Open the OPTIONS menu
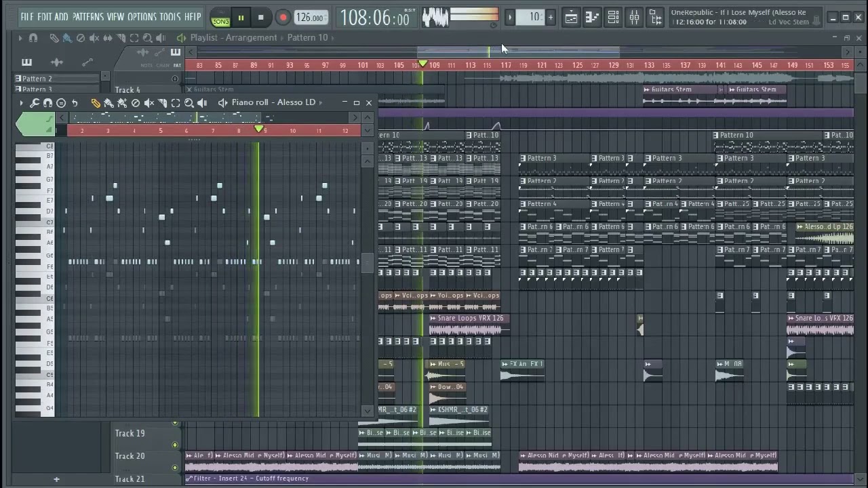Image resolution: width=868 pixels, height=488 pixels. click(x=142, y=16)
